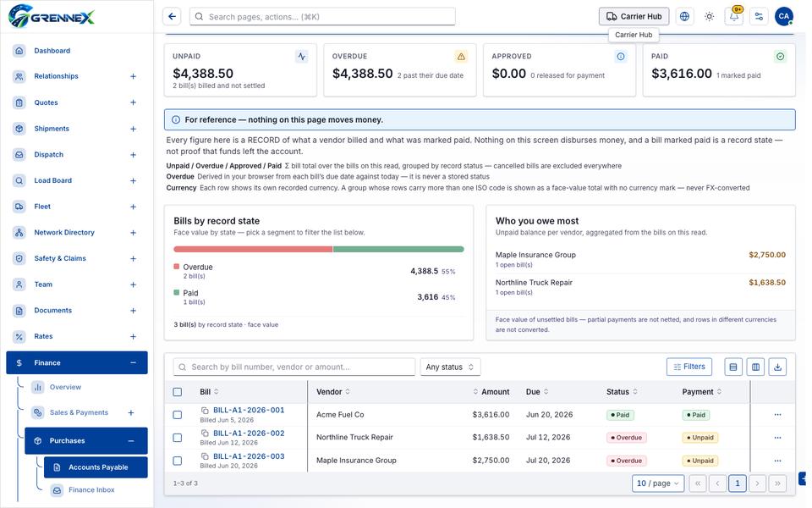Click the Unpaid card activity icon

coord(301,57)
